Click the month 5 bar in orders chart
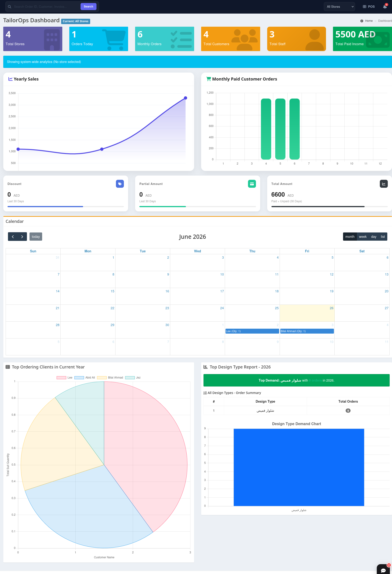Viewport: 392px width, 574px height. click(x=280, y=129)
